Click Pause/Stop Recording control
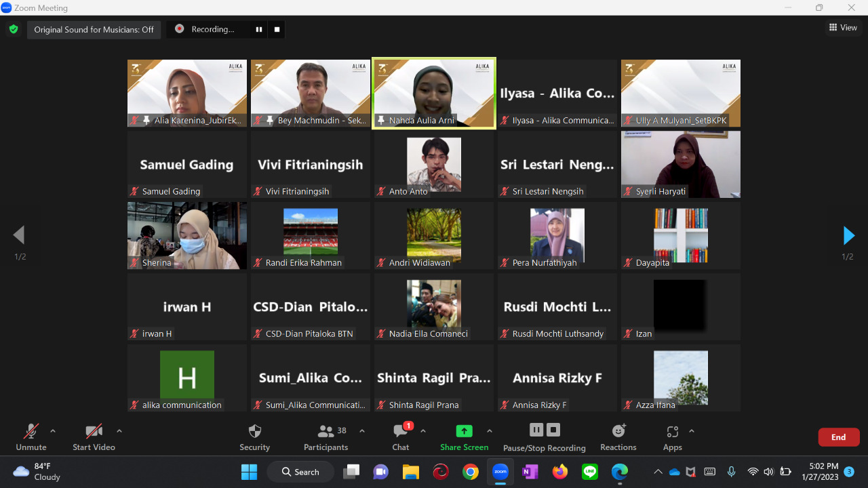This screenshot has height=488, width=868. (x=544, y=430)
